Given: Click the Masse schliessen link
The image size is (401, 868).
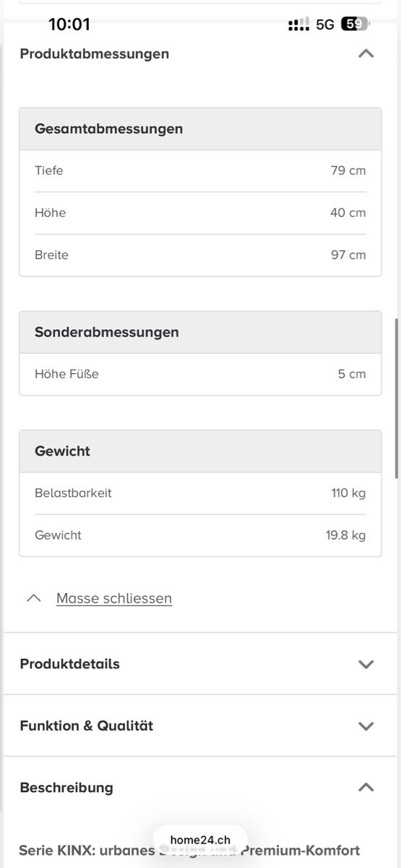Looking at the screenshot, I should (x=114, y=598).
